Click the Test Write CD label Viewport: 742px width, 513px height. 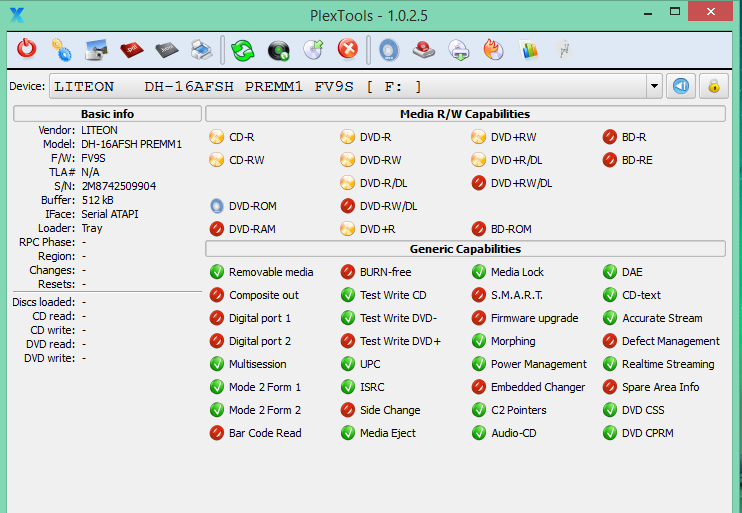393,295
